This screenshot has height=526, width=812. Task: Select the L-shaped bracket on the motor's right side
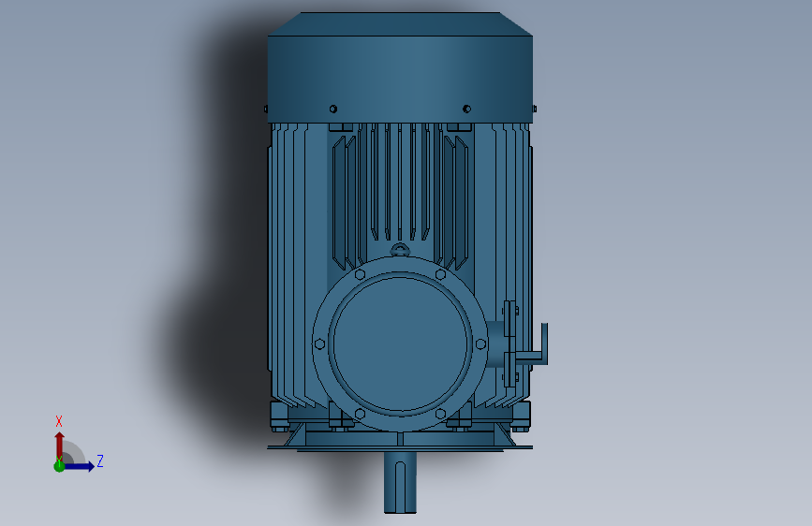pyautogui.click(x=534, y=344)
